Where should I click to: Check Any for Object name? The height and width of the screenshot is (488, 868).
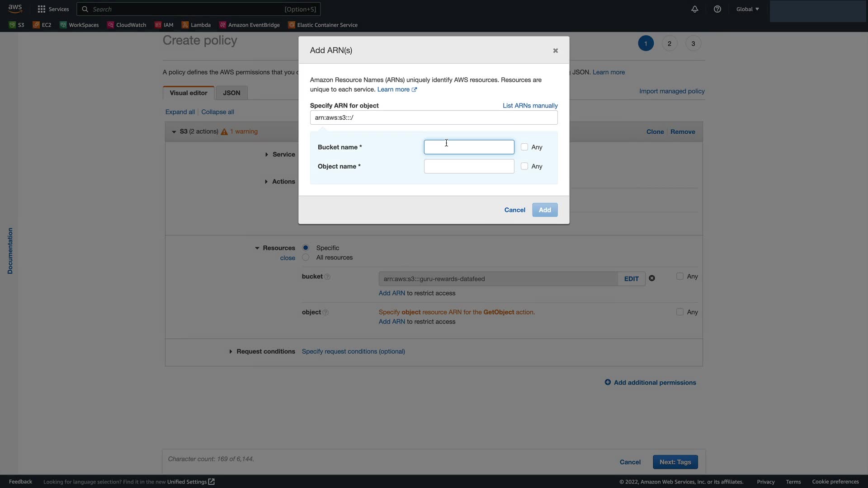(x=524, y=166)
